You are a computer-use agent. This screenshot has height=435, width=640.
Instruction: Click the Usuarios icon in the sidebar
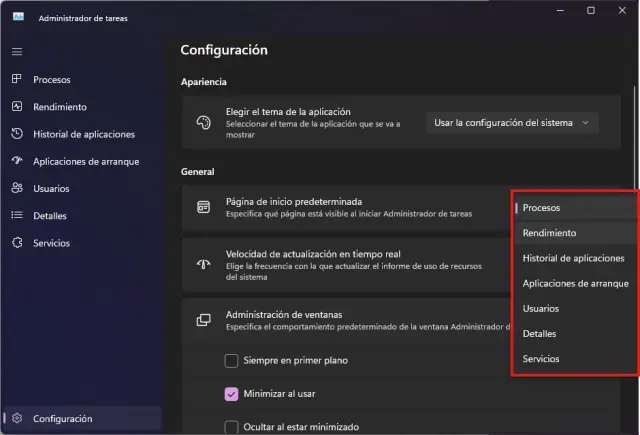[x=16, y=188]
